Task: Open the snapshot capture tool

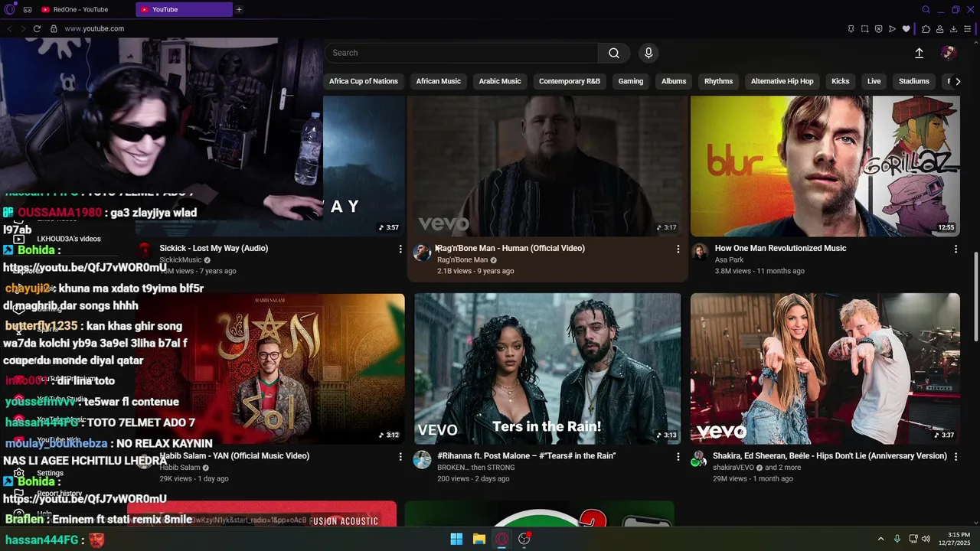Action: tap(865, 29)
